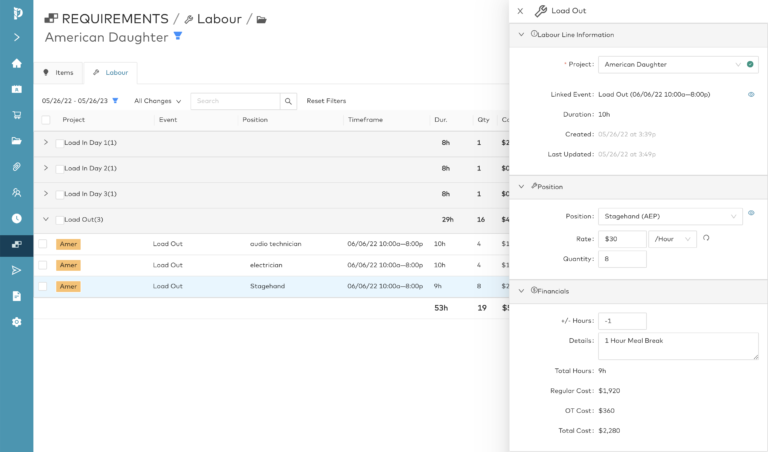Click the shopping cart sidebar icon
Viewport: 768px width, 452px height.
tap(16, 115)
